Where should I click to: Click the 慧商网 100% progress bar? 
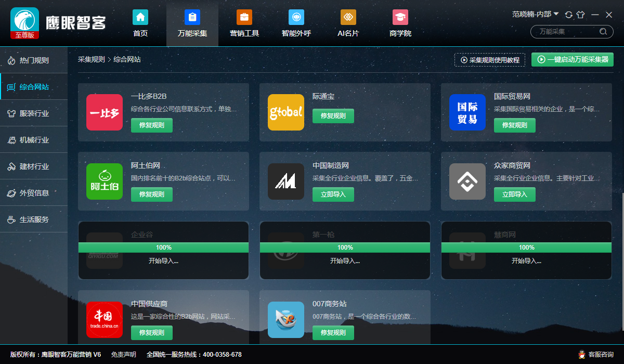point(526,248)
